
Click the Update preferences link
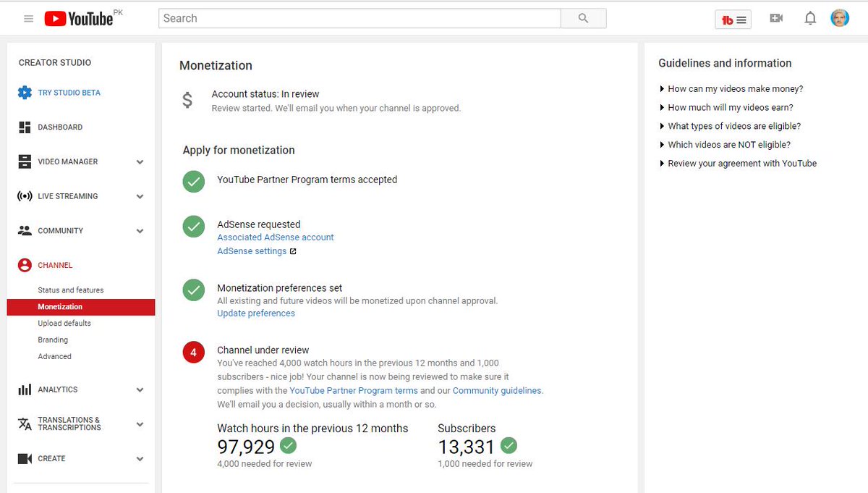click(256, 313)
